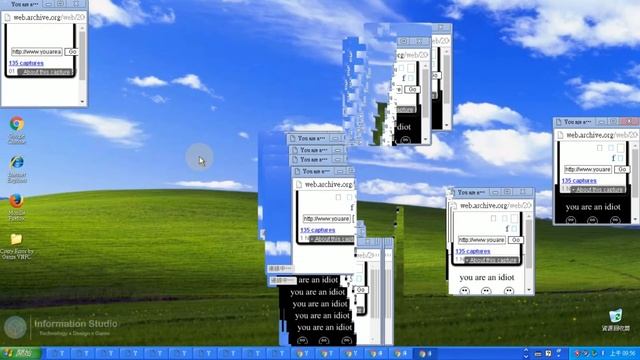
Task: Open 135 captures link in lower-right white window
Action: point(473,251)
